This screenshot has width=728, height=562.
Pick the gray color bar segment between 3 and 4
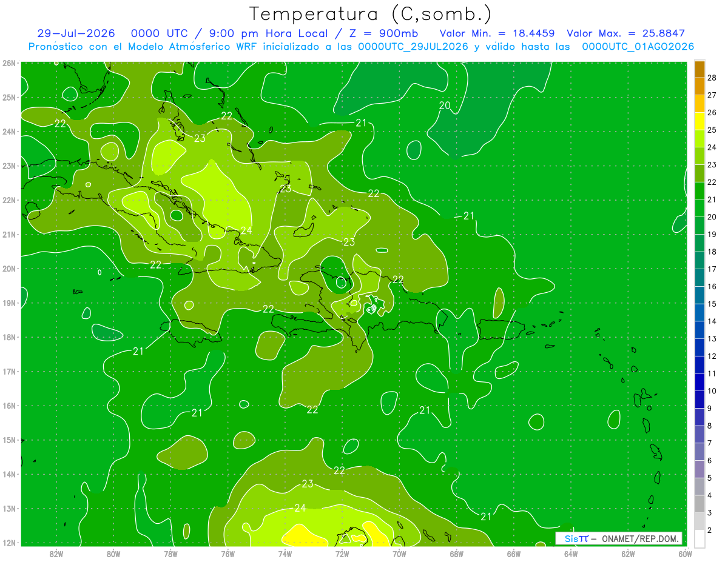pos(699,504)
